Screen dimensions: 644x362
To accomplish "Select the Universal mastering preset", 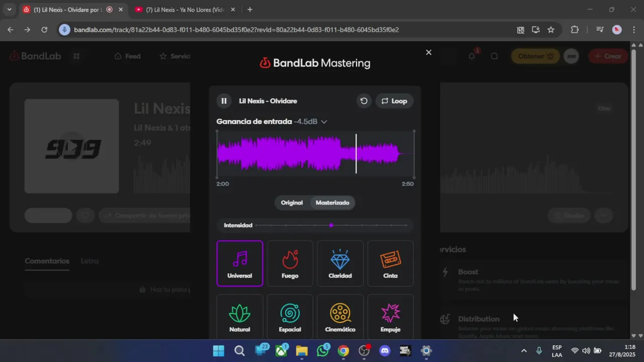I will (x=239, y=263).
